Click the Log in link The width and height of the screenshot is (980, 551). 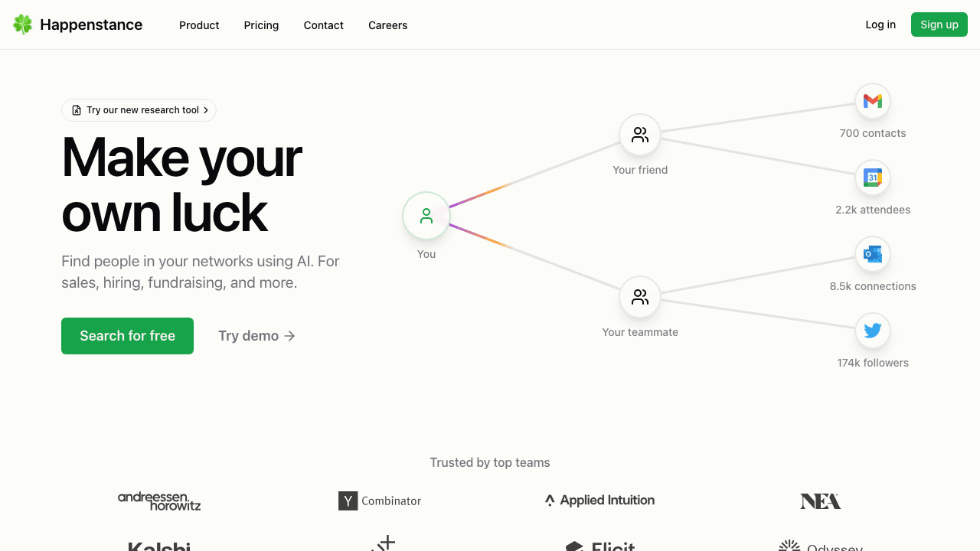pyautogui.click(x=880, y=24)
